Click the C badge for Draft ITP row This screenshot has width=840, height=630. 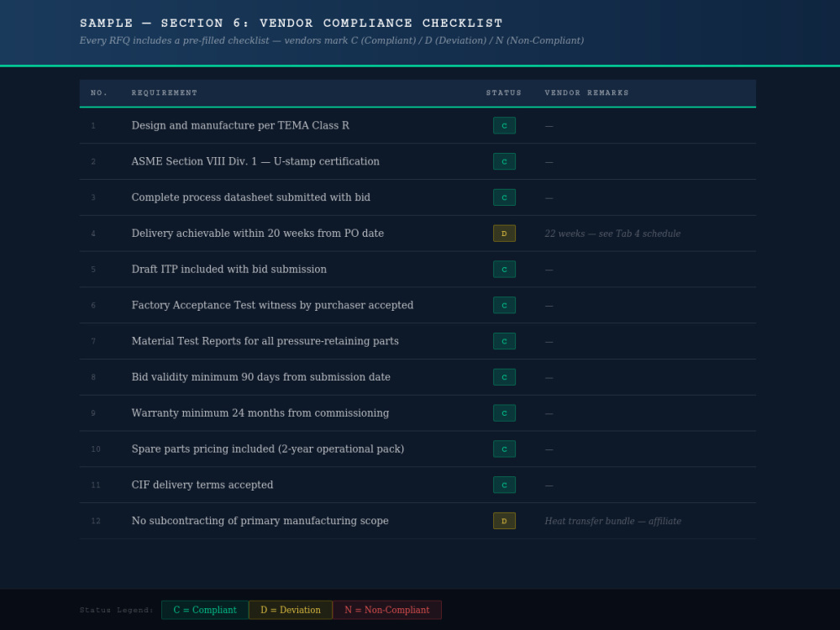tap(504, 269)
